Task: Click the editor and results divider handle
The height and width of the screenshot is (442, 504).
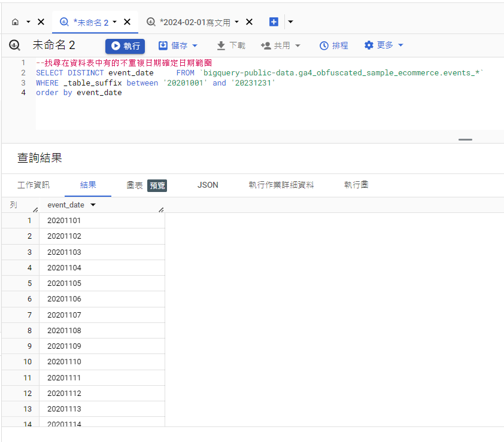Action: (x=465, y=140)
